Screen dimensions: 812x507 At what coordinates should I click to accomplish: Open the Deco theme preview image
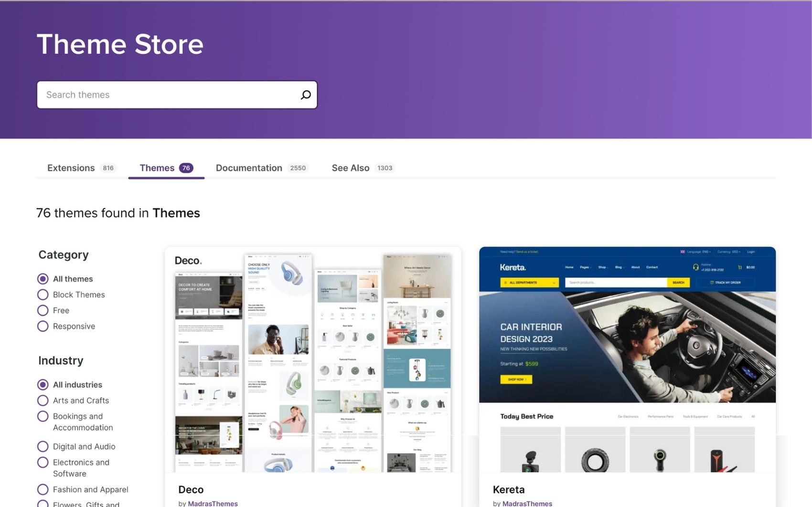click(x=313, y=359)
